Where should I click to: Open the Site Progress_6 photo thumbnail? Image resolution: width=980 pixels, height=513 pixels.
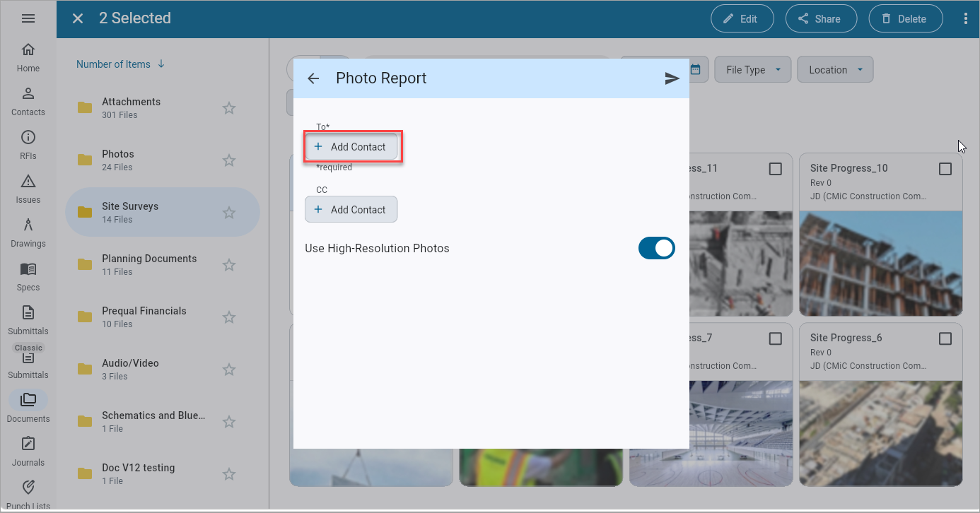click(881, 433)
